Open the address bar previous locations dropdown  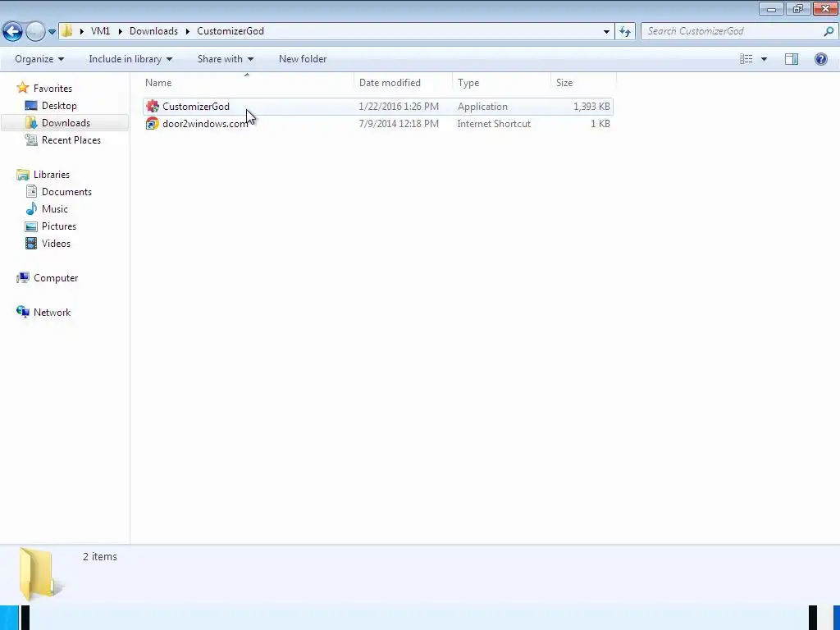click(606, 32)
